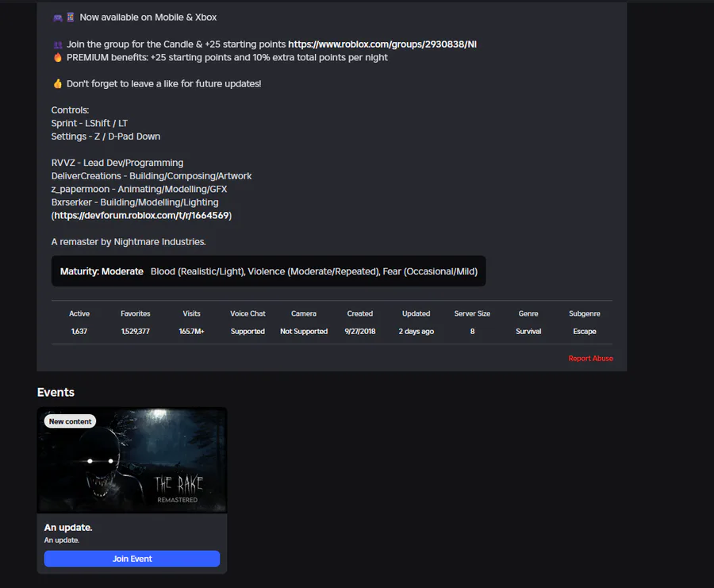The image size is (714, 588).
Task: Click 'Blood (Realistic/Light)' descriptor text
Action: click(x=198, y=271)
